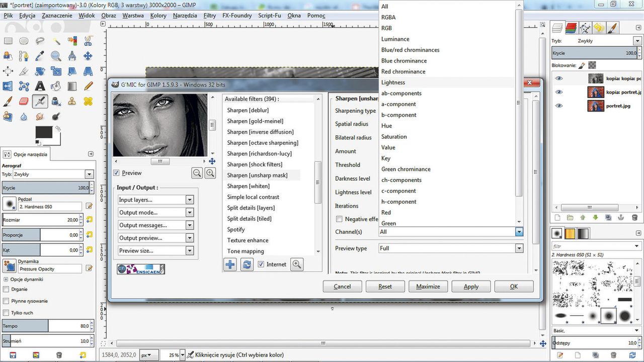
Task: Select the Eraser tool
Action: [24, 101]
